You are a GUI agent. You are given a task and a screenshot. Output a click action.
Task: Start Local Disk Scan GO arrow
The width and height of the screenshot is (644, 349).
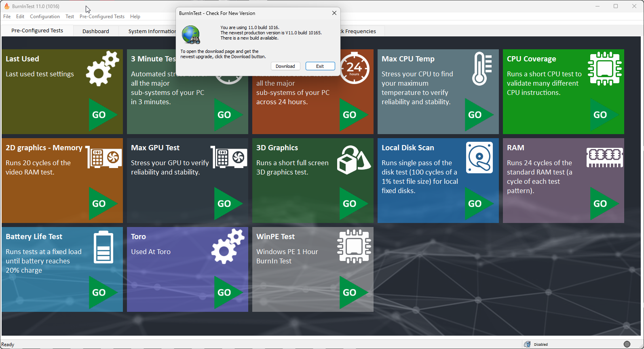[479, 204]
